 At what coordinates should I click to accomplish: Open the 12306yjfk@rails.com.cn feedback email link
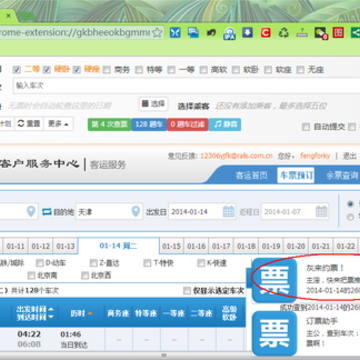236,156
